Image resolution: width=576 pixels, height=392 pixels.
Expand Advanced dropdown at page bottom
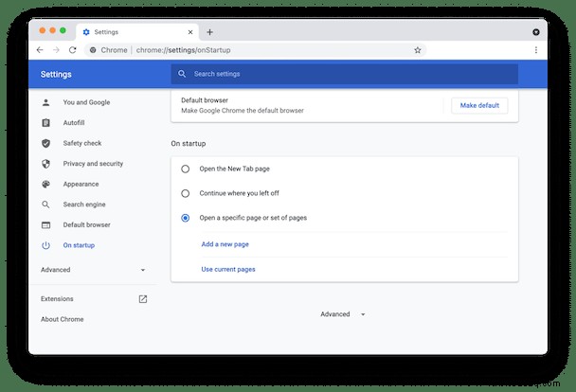tap(343, 314)
